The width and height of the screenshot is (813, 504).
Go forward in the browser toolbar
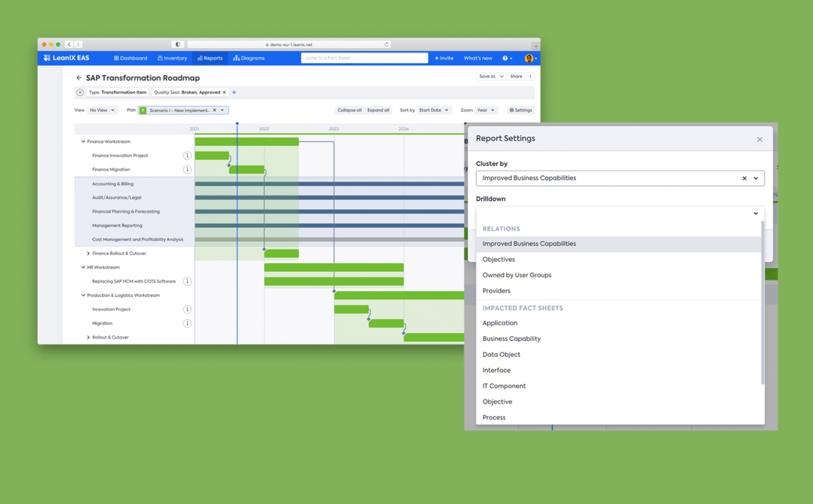[78, 45]
